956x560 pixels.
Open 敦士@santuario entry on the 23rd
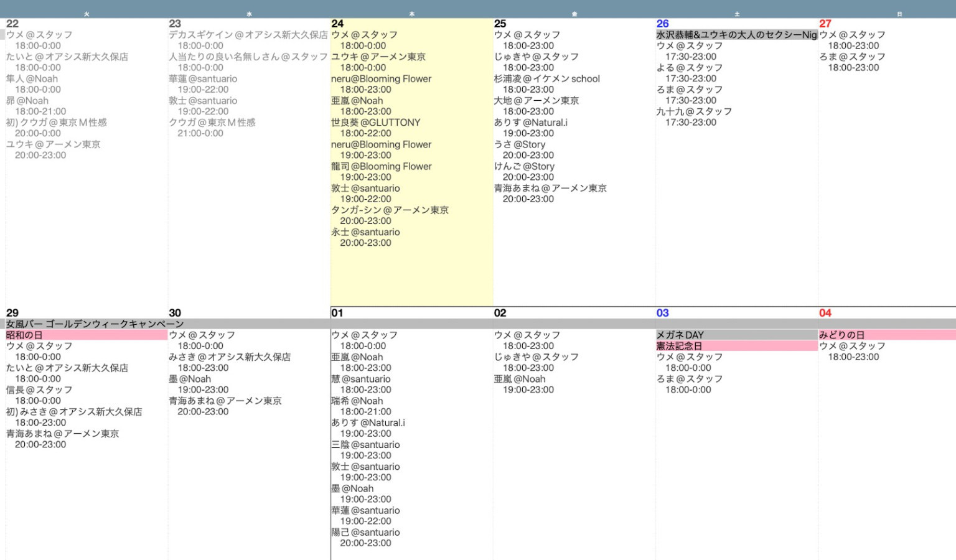pyautogui.click(x=203, y=101)
